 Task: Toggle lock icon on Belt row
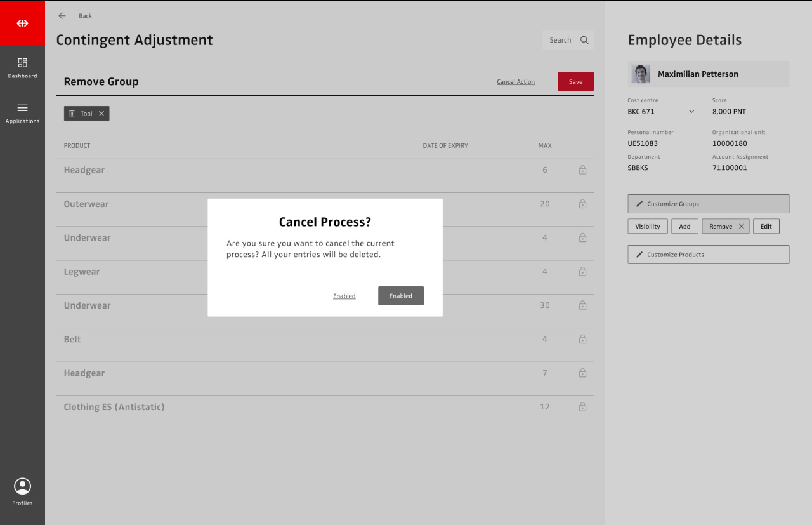tap(582, 340)
